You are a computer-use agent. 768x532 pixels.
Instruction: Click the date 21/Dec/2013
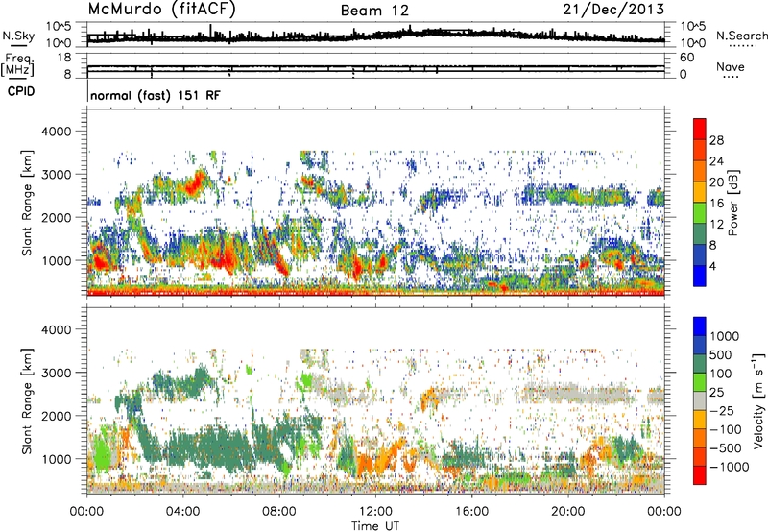613,9
